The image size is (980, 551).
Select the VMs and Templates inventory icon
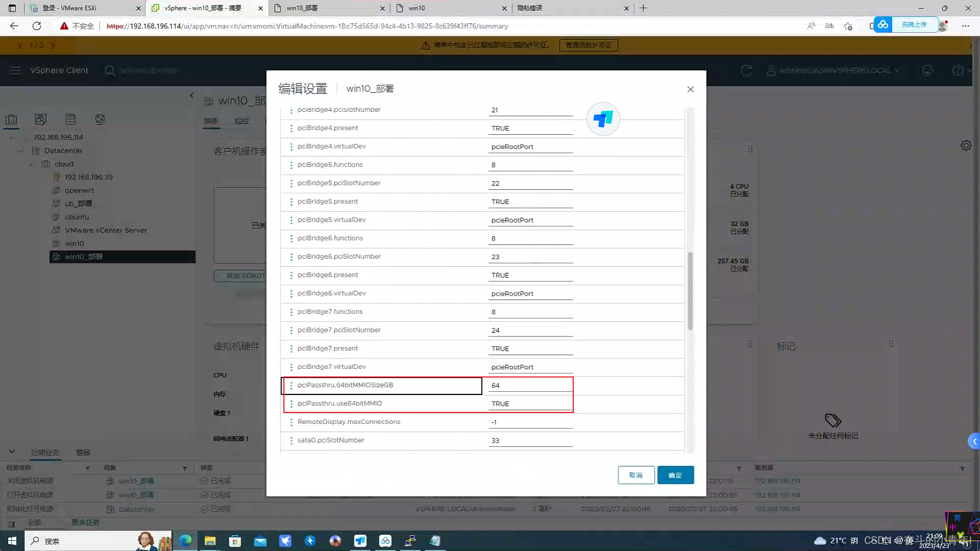40,119
